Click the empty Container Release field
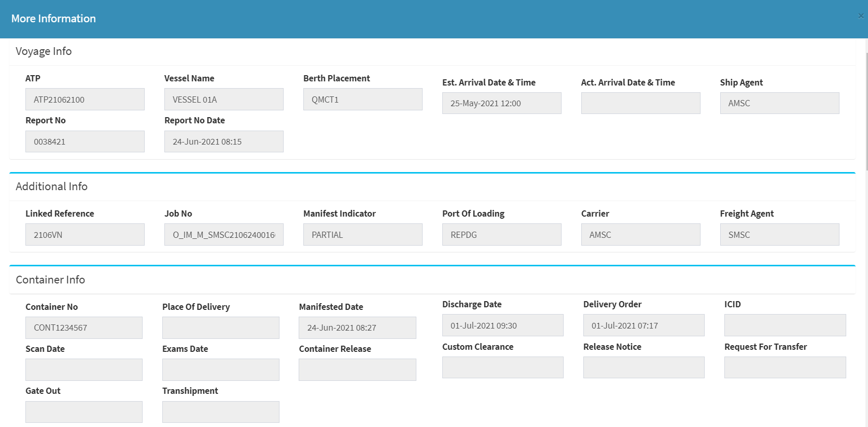 358,370
